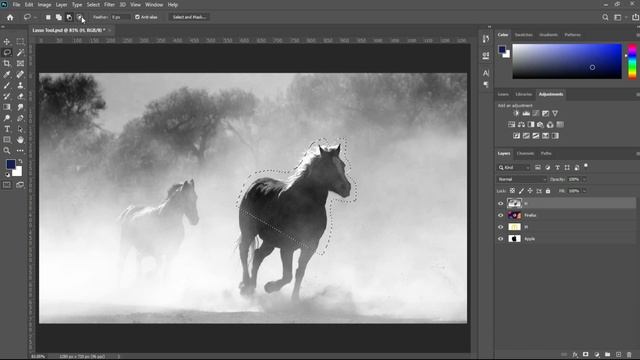Select the Clone Stamp tool
Screen dimensions: 640x360
tap(20, 85)
